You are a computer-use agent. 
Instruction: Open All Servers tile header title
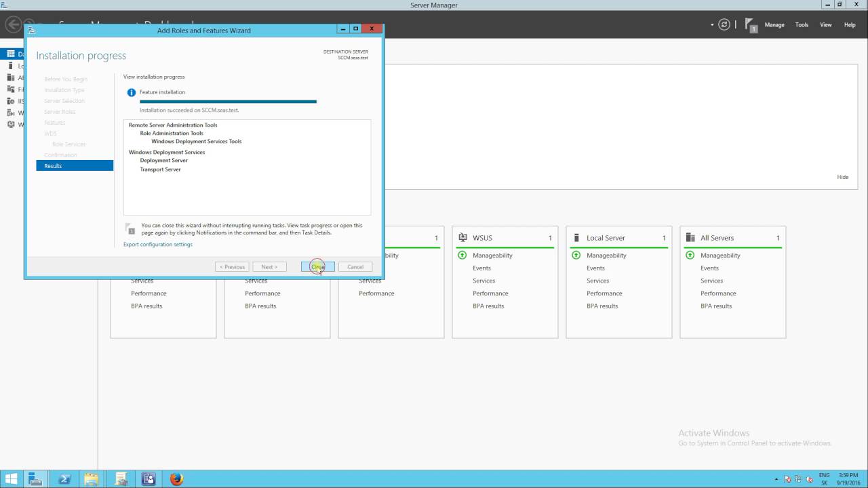tap(717, 238)
